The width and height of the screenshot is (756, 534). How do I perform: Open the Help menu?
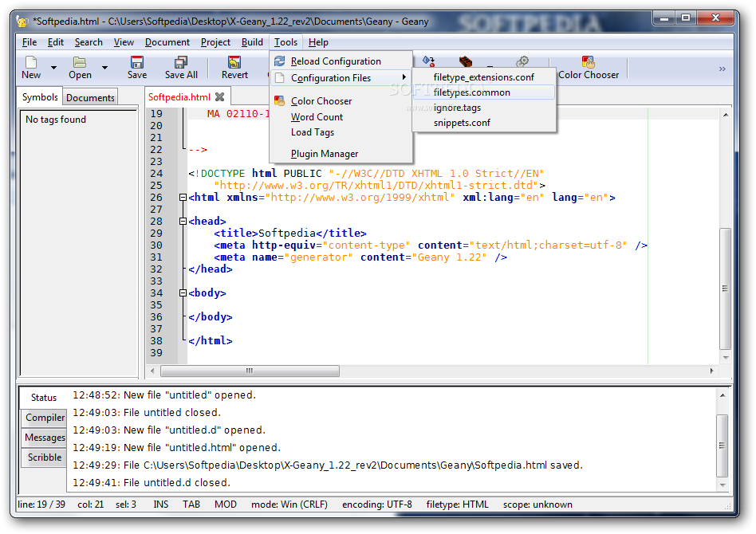coord(318,42)
